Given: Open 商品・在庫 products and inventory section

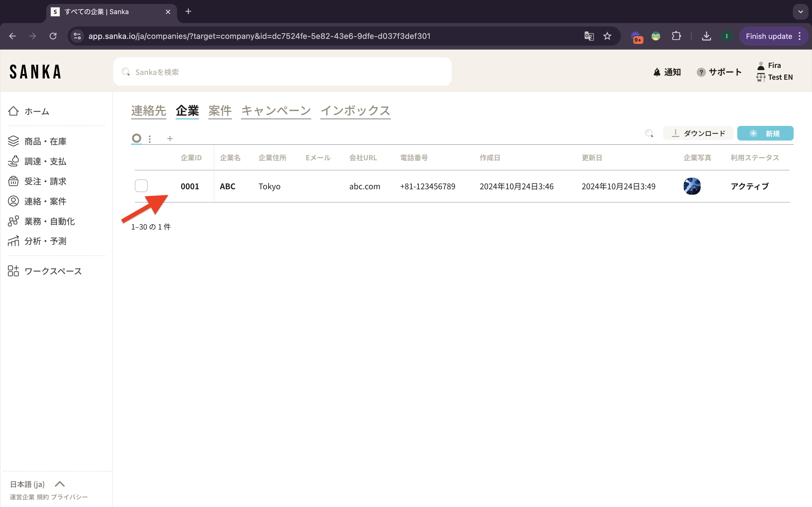Looking at the screenshot, I should (45, 141).
